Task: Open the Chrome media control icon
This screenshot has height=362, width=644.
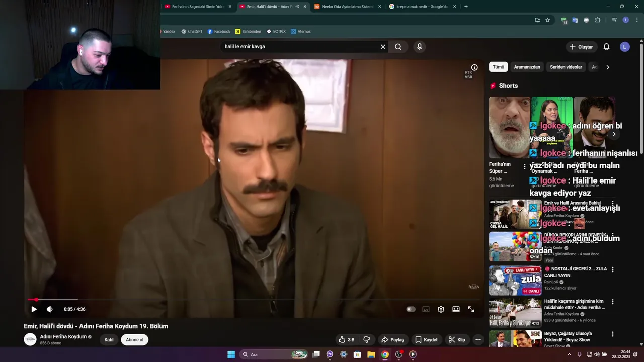Action: (614, 20)
